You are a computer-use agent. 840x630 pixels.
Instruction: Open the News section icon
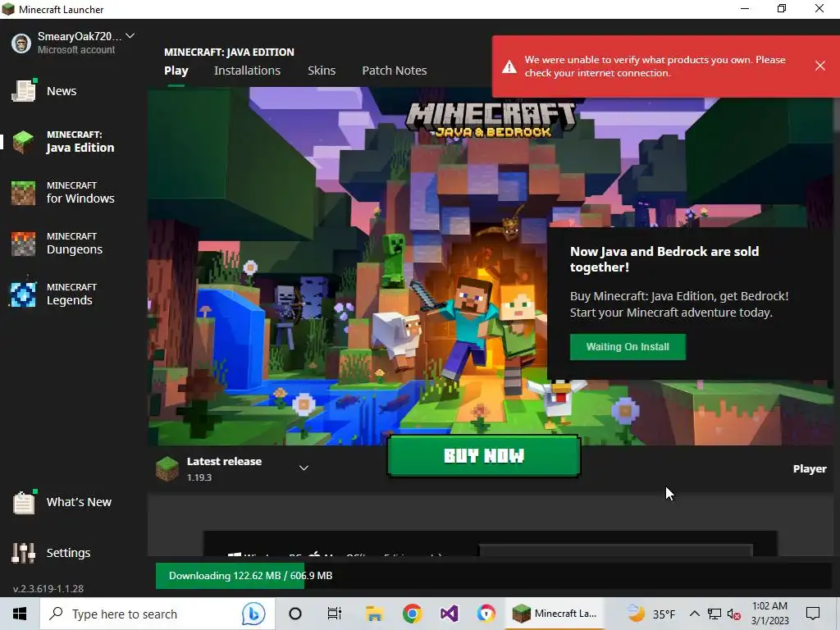pyautogui.click(x=24, y=90)
